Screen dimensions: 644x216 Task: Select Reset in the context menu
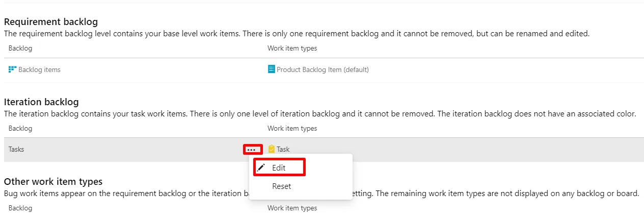pyautogui.click(x=281, y=186)
